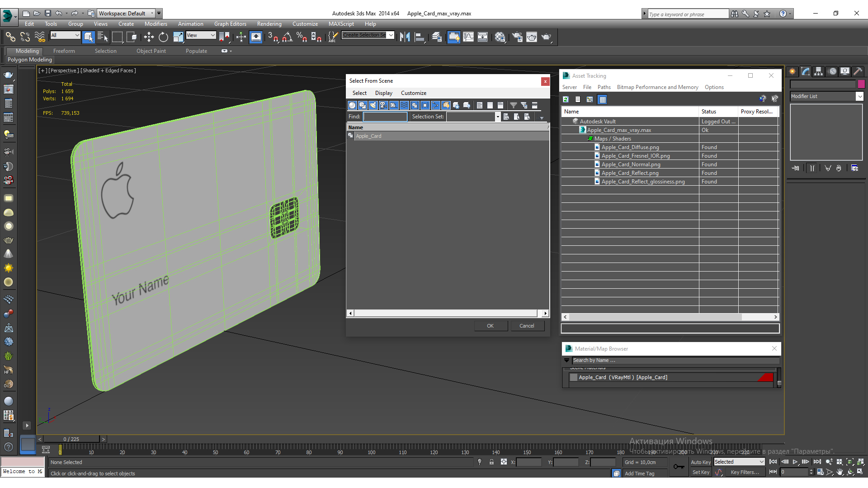Click Cancel in Select From Scene
Screen dimensions: 868x488
pos(527,326)
